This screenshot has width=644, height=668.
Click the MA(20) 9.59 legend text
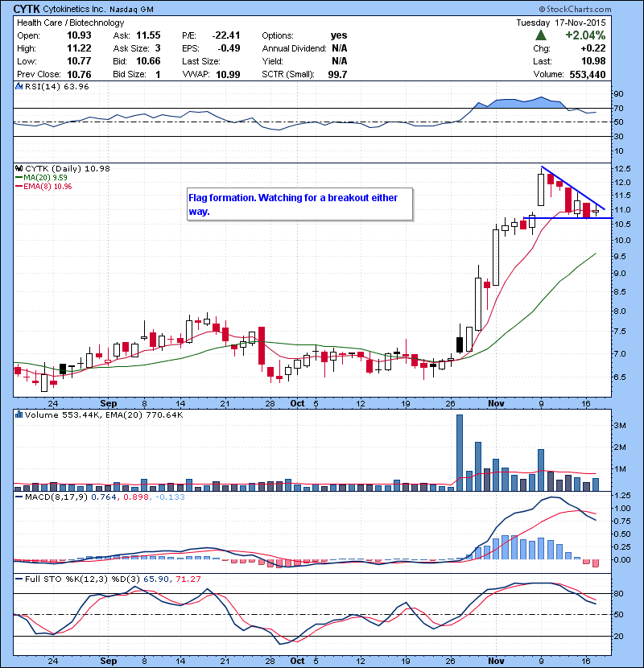(45, 178)
